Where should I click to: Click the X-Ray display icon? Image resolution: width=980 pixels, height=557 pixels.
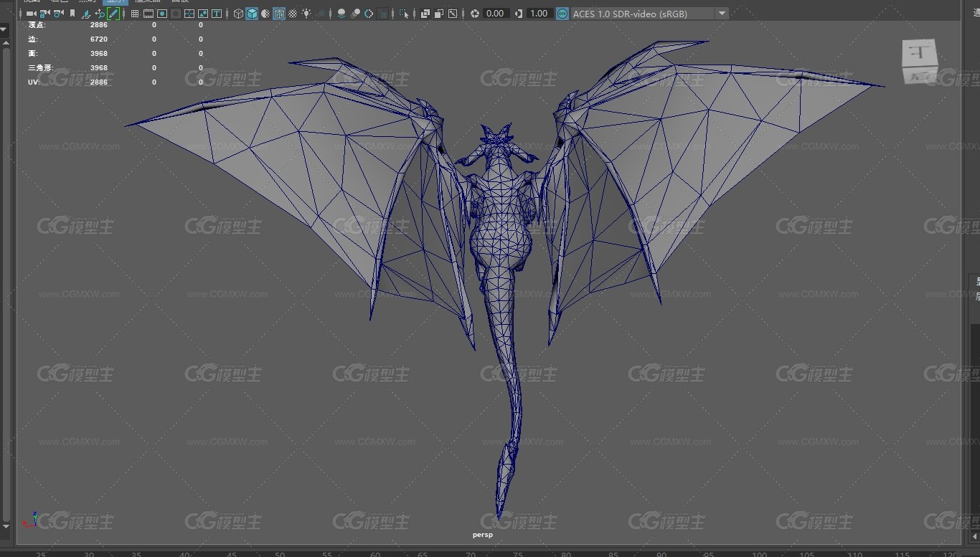click(x=425, y=14)
